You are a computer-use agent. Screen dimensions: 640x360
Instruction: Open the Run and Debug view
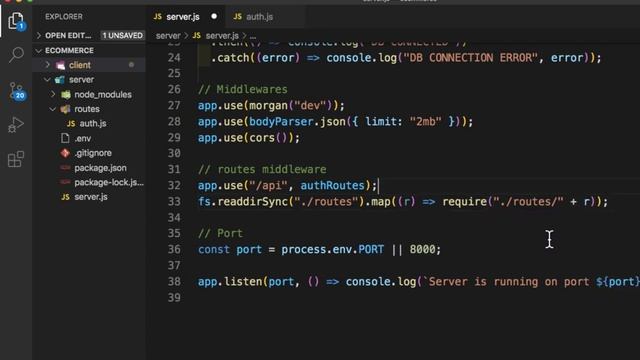[x=16, y=125]
